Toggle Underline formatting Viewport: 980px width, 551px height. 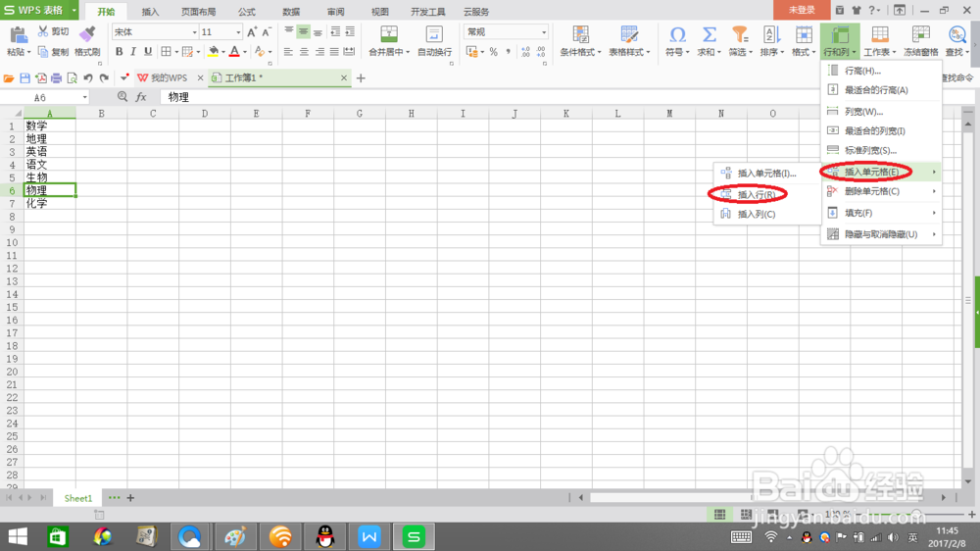coord(148,52)
